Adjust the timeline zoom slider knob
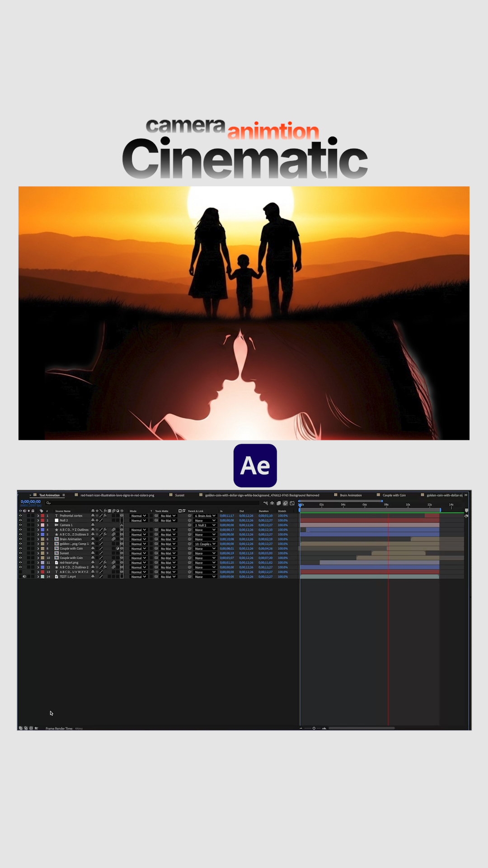488x868 pixels. coord(314,728)
